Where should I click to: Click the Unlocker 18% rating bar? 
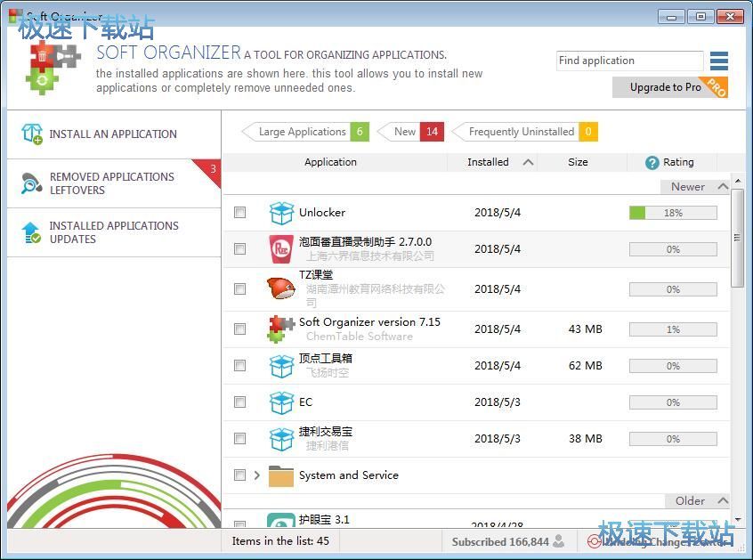click(673, 213)
